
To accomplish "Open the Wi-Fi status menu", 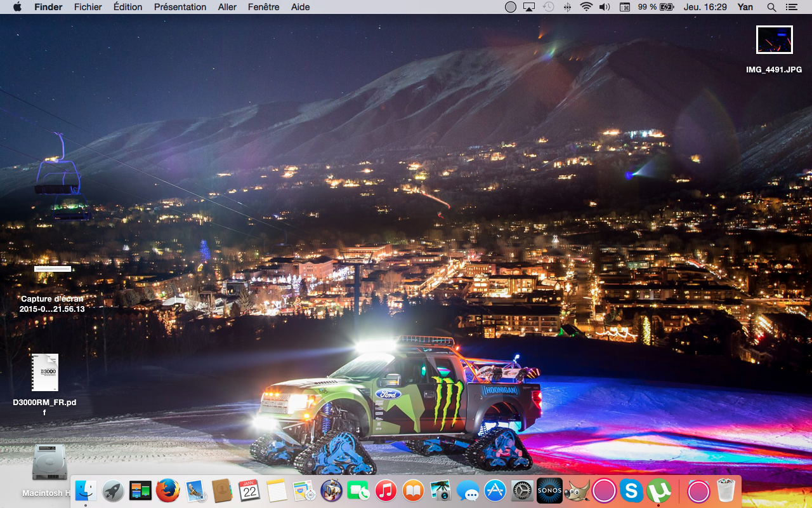I will pos(586,7).
